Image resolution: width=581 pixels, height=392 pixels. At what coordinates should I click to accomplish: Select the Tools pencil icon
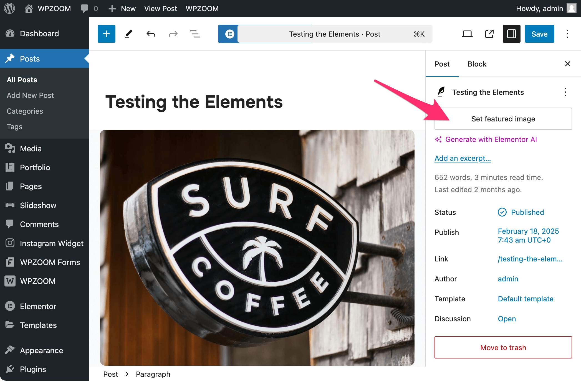pyautogui.click(x=128, y=34)
